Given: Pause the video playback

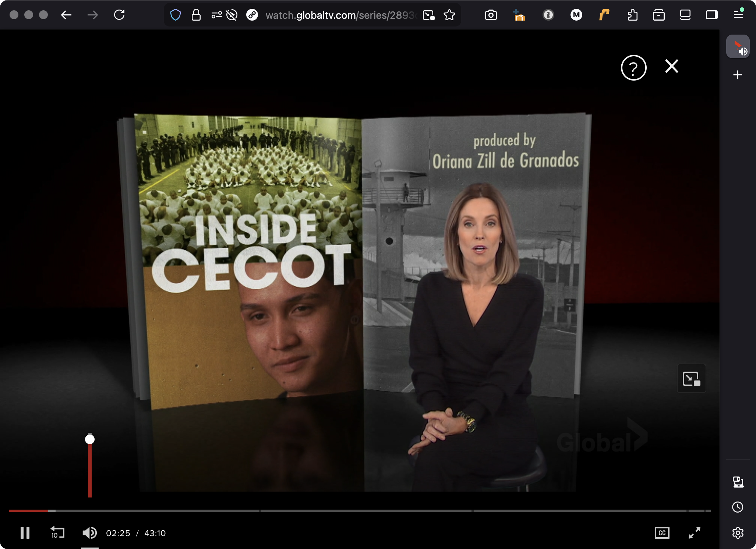Looking at the screenshot, I should coord(25,533).
